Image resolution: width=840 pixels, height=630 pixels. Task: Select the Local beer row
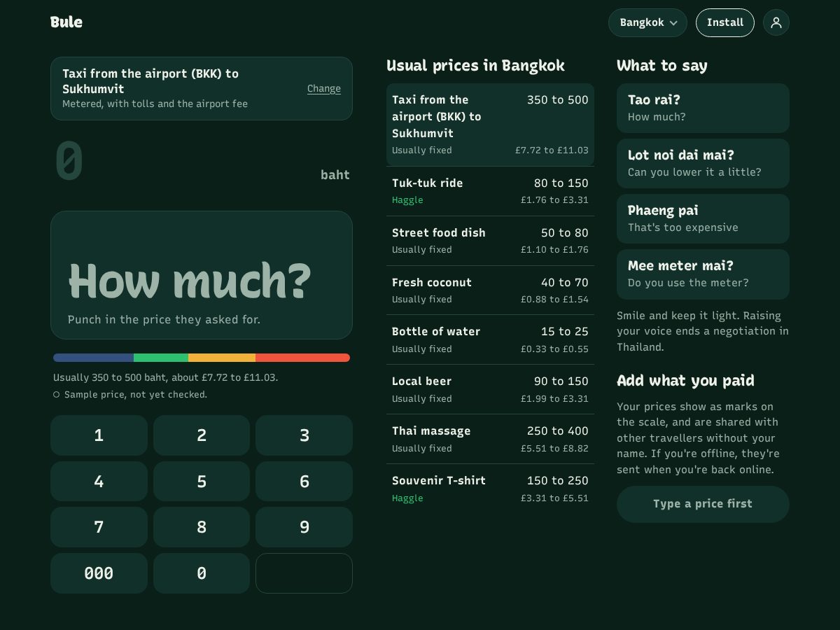[x=490, y=389]
